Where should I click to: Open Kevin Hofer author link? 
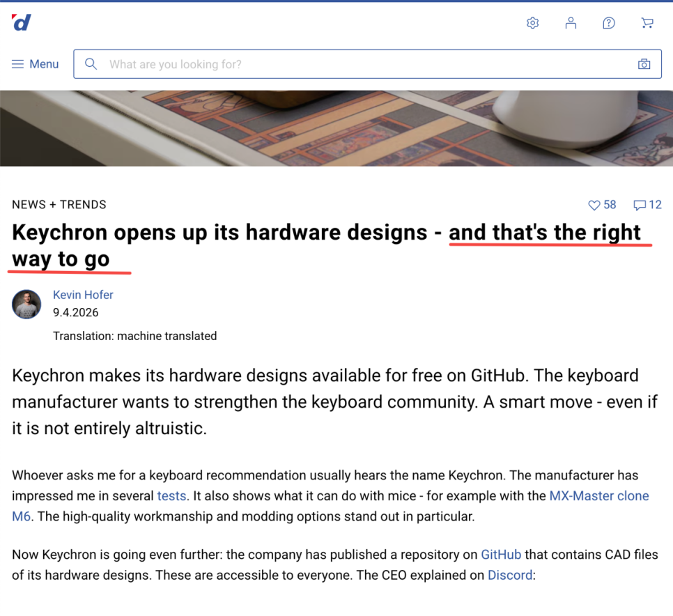[x=83, y=295]
